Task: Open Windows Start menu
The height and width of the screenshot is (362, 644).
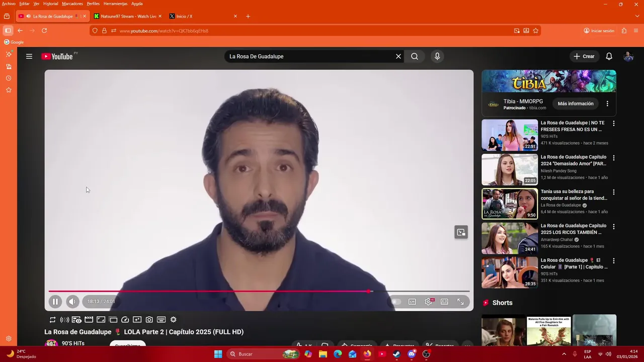Action: pyautogui.click(x=218, y=354)
